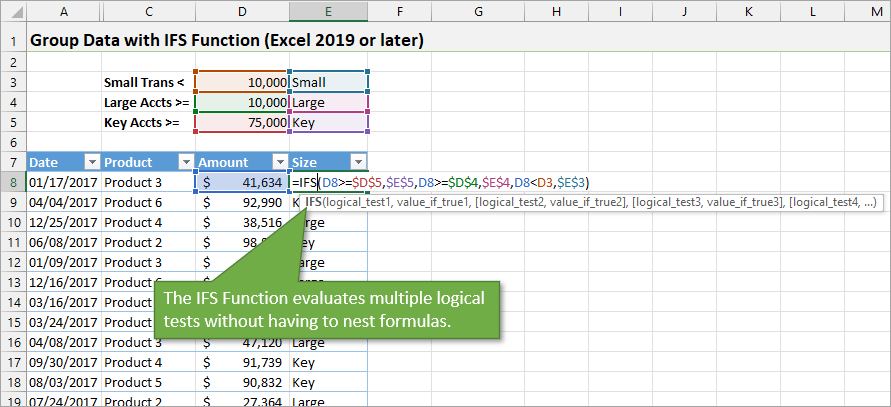Open the Date column filter dropdown
Image resolution: width=891 pixels, height=407 pixels.
92,162
